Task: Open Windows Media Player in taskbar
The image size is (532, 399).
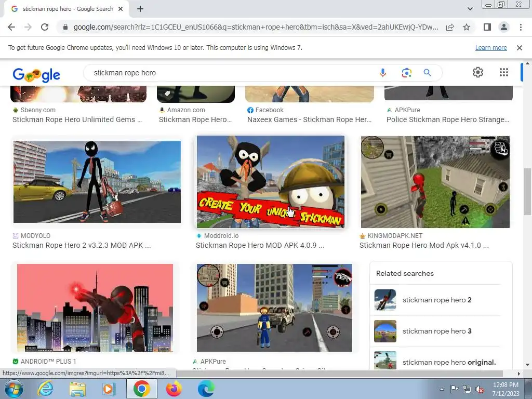Action: click(x=109, y=389)
